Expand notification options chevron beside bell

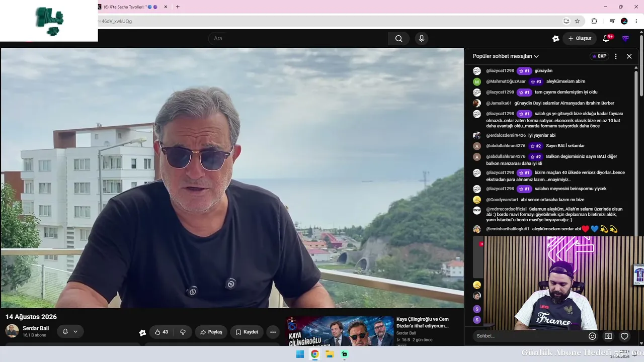[x=75, y=331]
